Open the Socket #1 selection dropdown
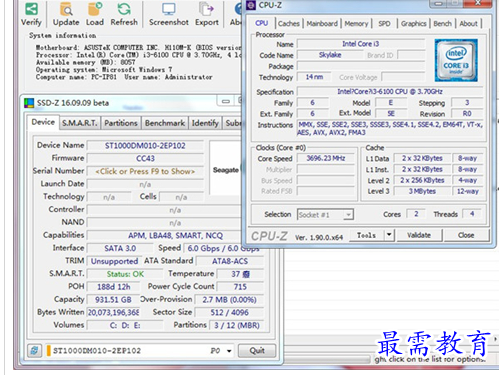Image resolution: width=499 pixels, height=375 pixels. (x=325, y=215)
